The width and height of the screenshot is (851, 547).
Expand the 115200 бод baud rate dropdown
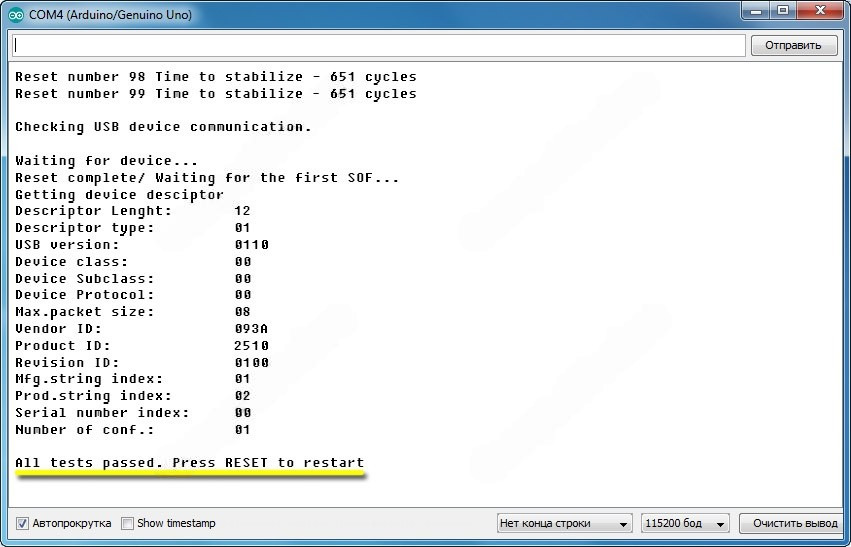[x=685, y=523]
